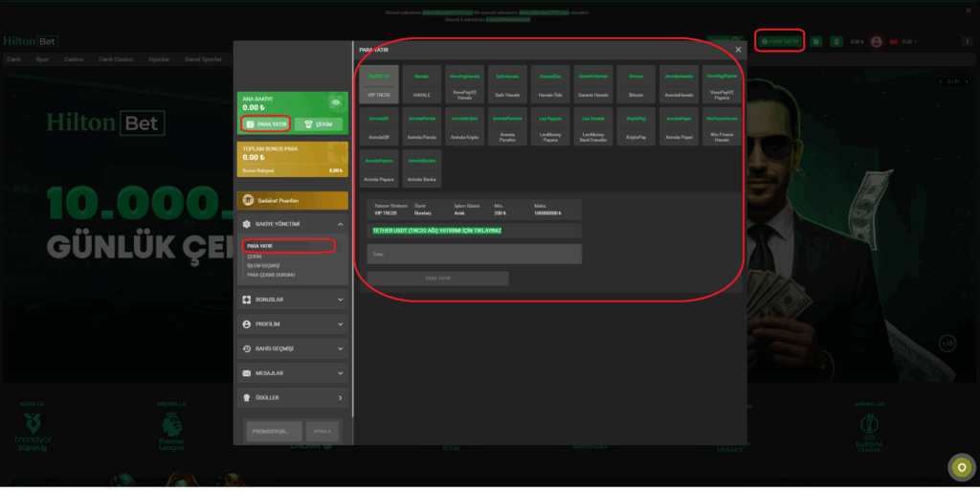
Task: Pick the AnındaHavale payment tile
Action: point(679,84)
